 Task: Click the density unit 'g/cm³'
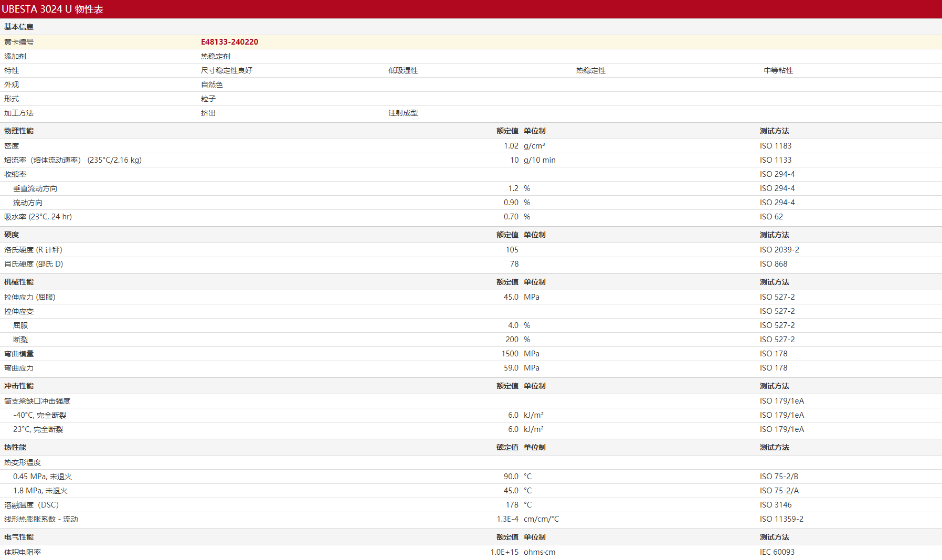pyautogui.click(x=534, y=146)
